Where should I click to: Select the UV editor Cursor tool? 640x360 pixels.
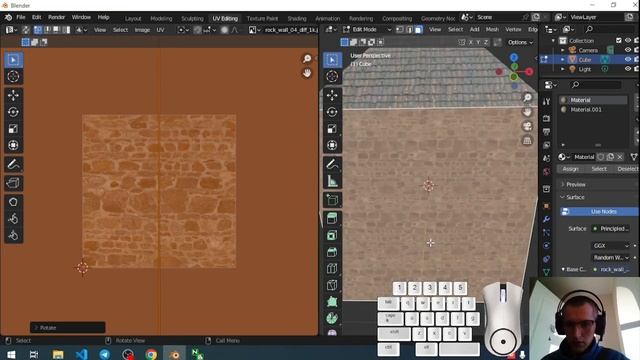[x=13, y=76]
